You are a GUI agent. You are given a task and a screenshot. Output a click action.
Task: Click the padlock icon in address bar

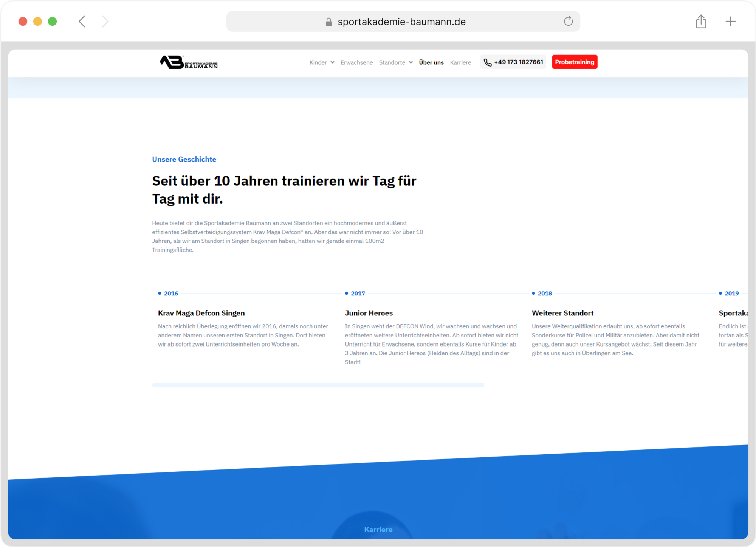coord(328,22)
